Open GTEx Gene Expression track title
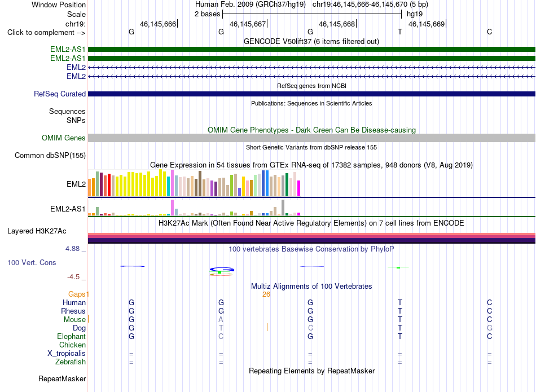Screen dimensions: 536x392 click(x=311, y=165)
